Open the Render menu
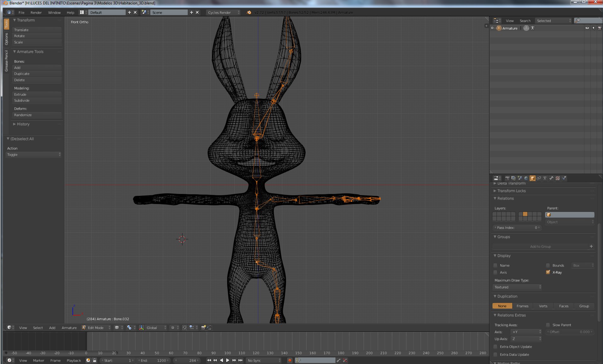Screen dimensions: 603x364 36,12
